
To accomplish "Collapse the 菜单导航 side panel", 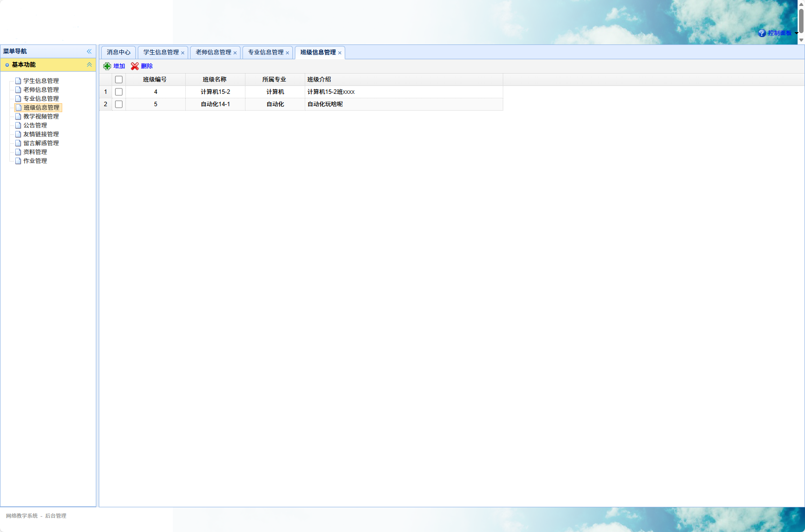I will [89, 51].
